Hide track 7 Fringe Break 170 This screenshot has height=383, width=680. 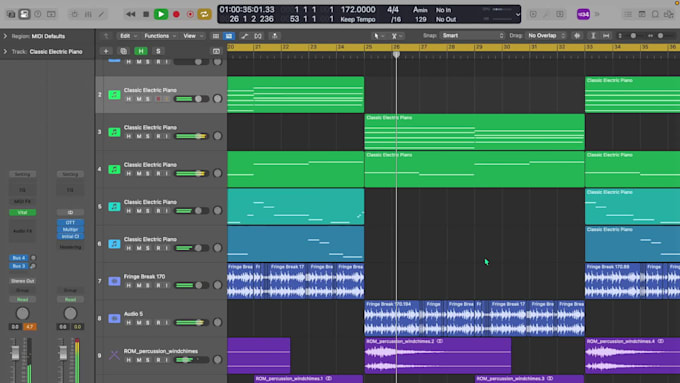pyautogui.click(x=129, y=285)
